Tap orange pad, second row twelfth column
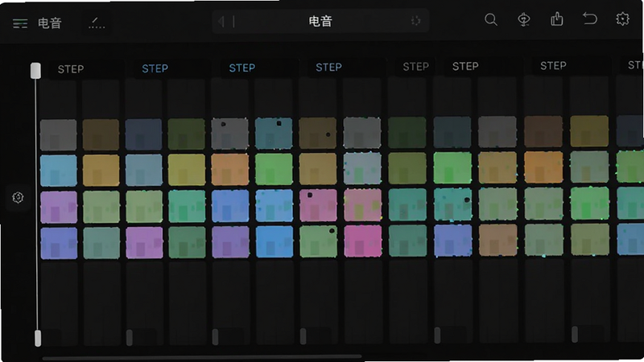The height and width of the screenshot is (362, 644). tap(543, 167)
